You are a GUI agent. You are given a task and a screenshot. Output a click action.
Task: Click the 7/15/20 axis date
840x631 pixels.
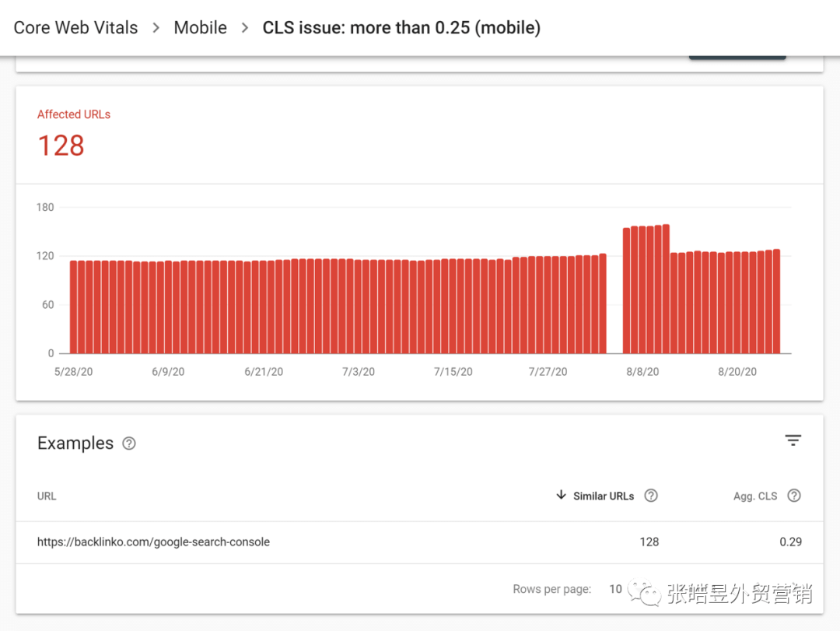(x=453, y=372)
